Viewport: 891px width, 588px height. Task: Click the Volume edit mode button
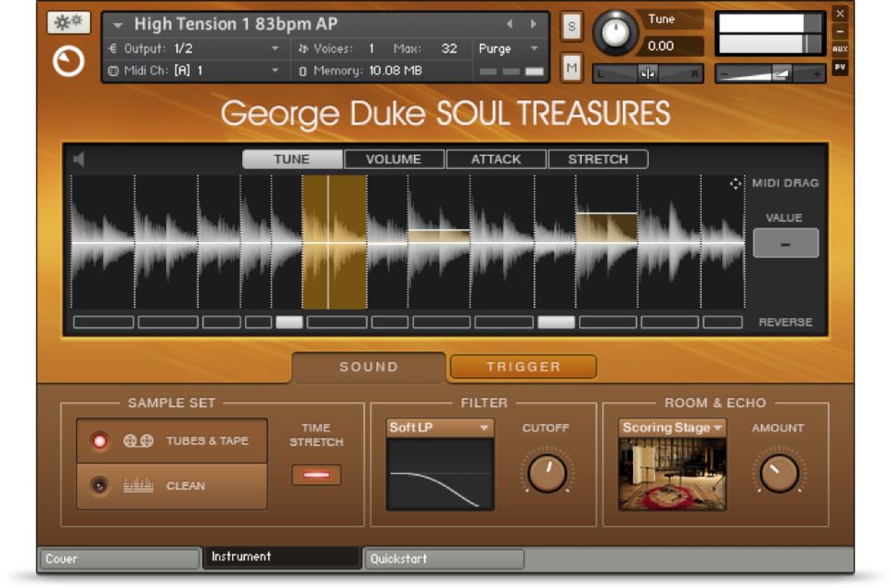pos(394,160)
